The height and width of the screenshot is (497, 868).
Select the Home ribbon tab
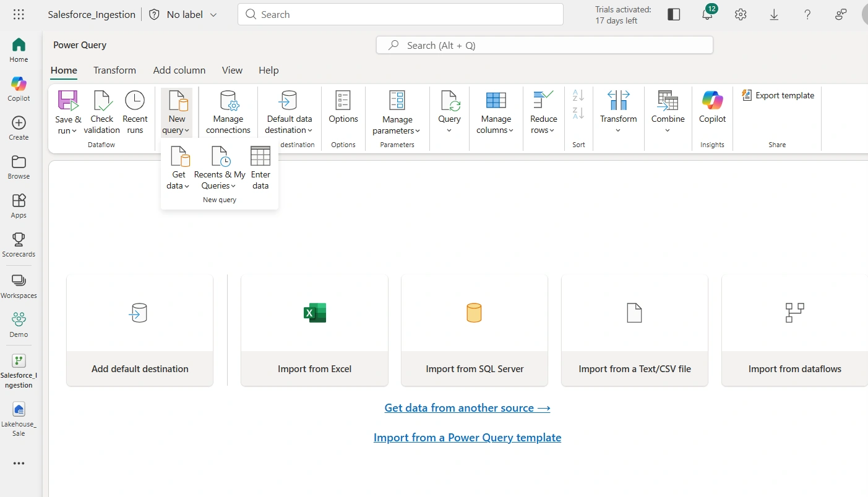point(64,70)
